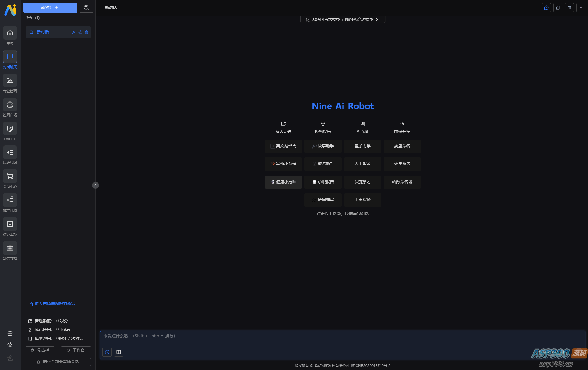Click the gift icon at sidebar bottom
588x370 pixels.
[10, 333]
